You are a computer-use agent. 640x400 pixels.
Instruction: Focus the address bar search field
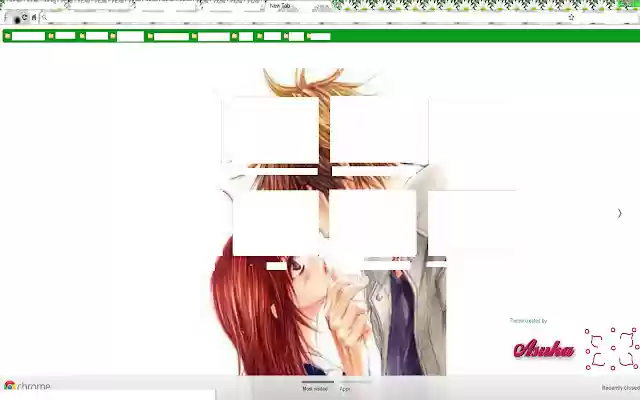[x=306, y=17]
